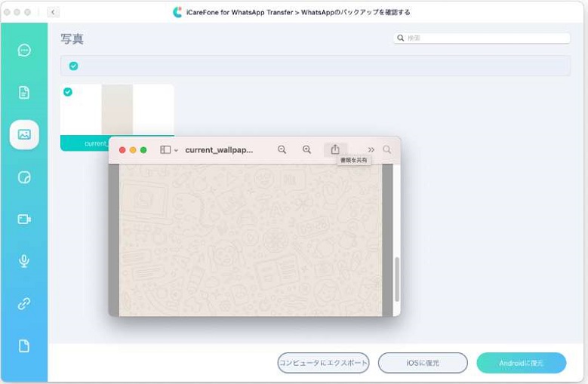Click the コンピュータにエクスポート button
This screenshot has height=384, width=588.
323,363
